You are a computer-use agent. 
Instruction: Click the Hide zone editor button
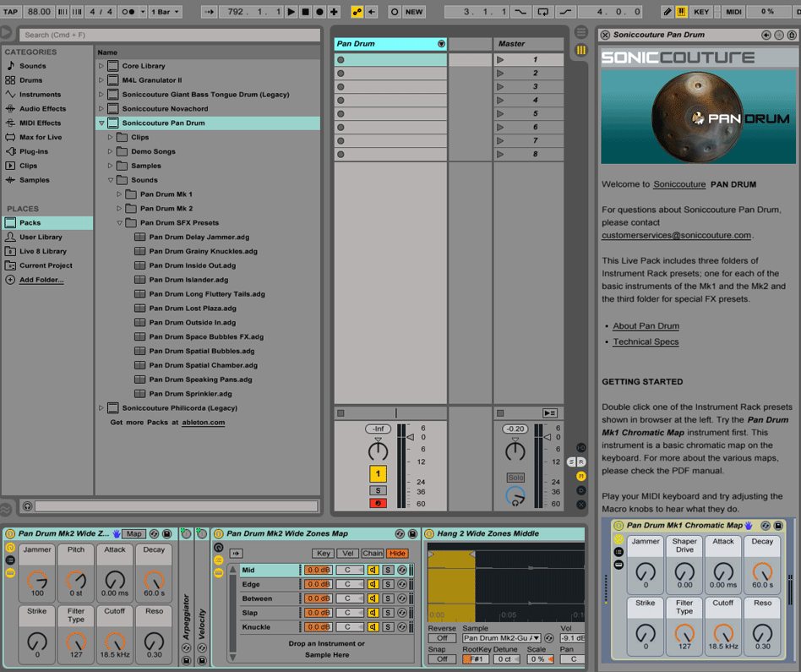pos(397,553)
